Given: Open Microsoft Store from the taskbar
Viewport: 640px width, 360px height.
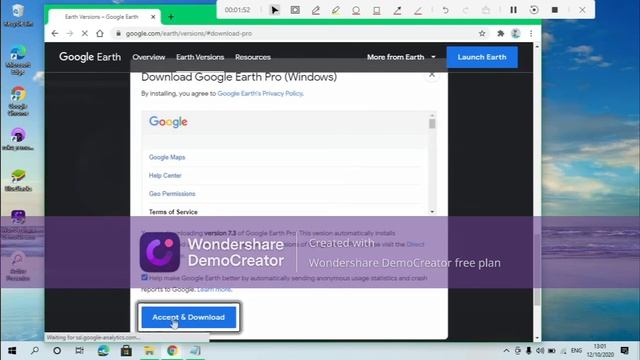Looking at the screenshot, I should pyautogui.click(x=126, y=351).
